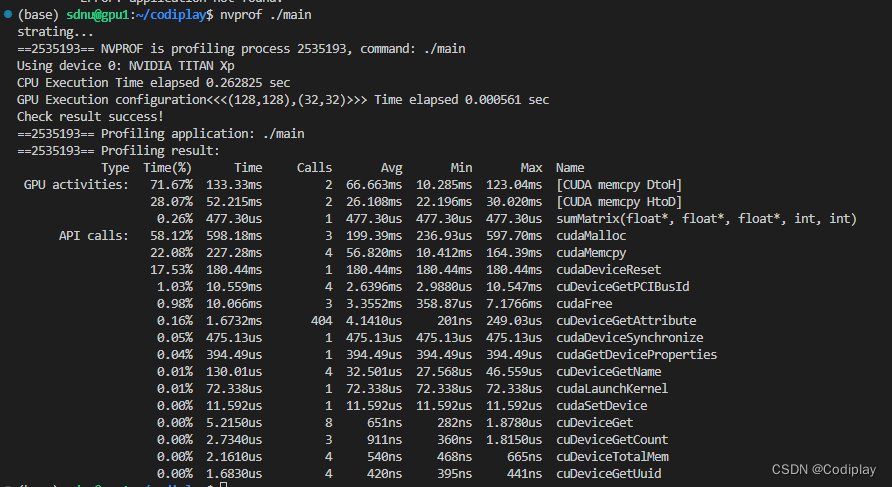Viewport: 892px width, 487px height.
Task: Click the cuDeviceGetUuid entry
Action: tap(608, 473)
